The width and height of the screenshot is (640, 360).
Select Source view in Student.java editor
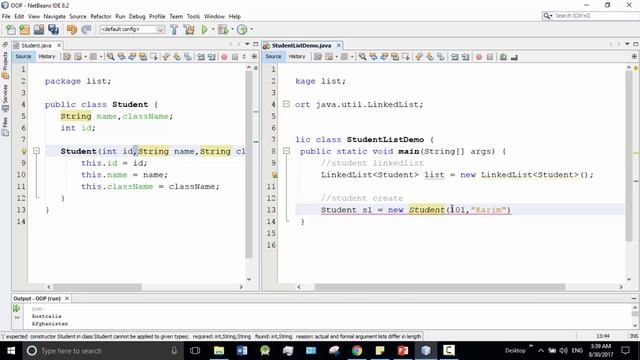point(23,57)
